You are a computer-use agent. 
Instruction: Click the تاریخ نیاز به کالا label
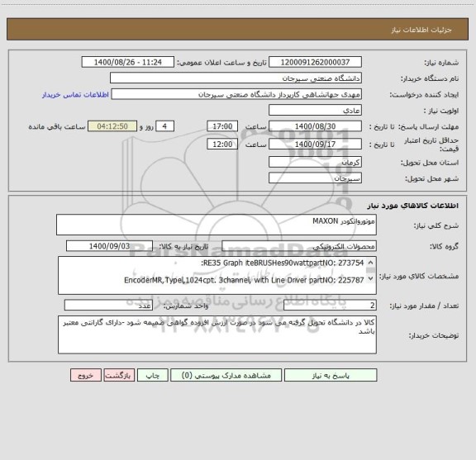point(183,246)
